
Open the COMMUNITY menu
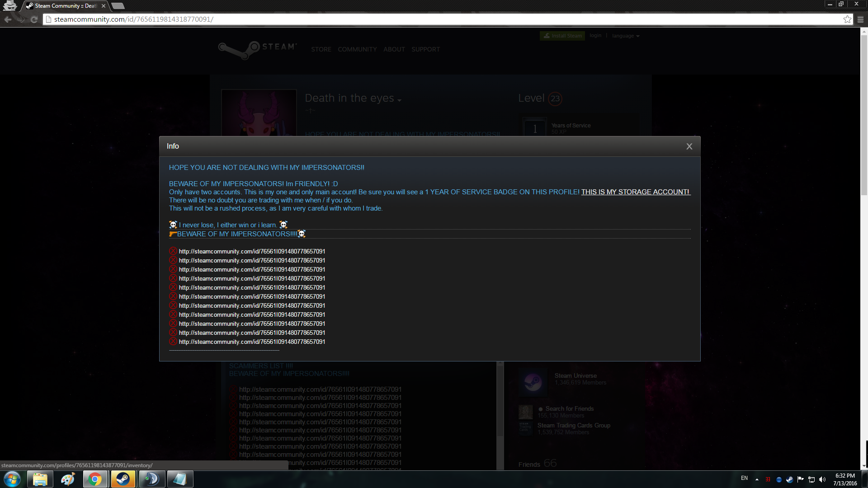point(357,49)
